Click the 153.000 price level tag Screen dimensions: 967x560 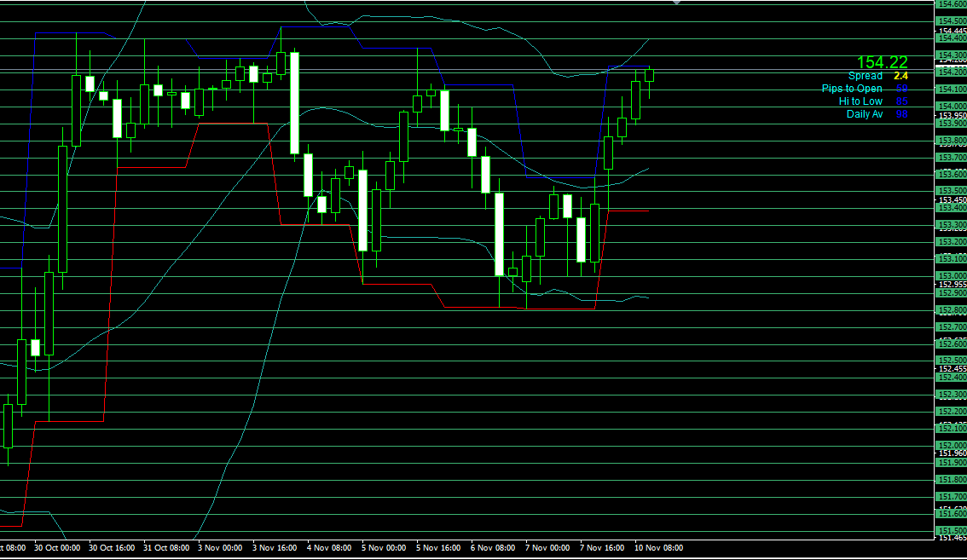point(951,276)
